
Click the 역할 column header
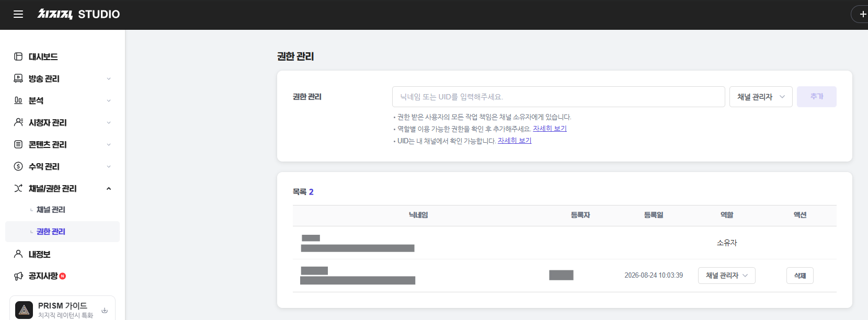pos(727,215)
